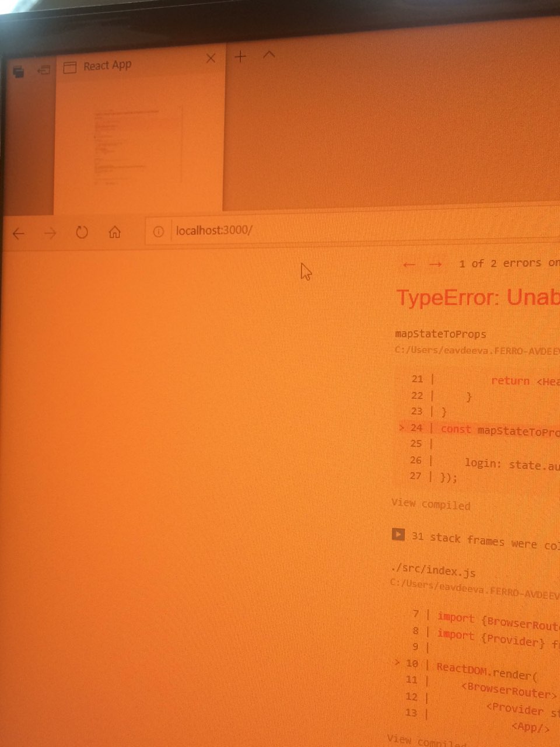Viewport: 560px width, 747px height.
Task: Set these tabs aside icon
Action: pos(44,71)
